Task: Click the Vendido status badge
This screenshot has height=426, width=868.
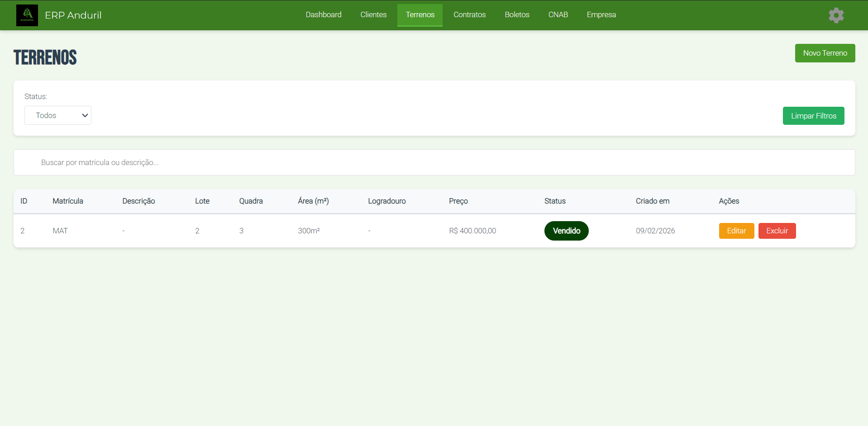Action: point(566,231)
